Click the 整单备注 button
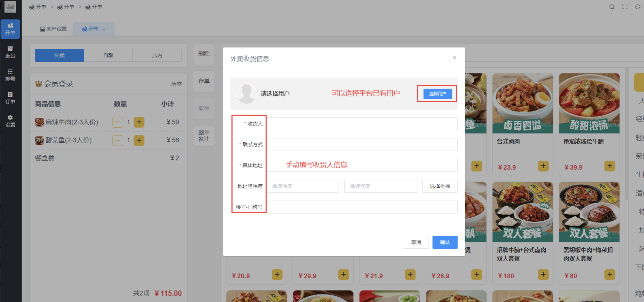This screenshot has width=644, height=302. coord(204,136)
